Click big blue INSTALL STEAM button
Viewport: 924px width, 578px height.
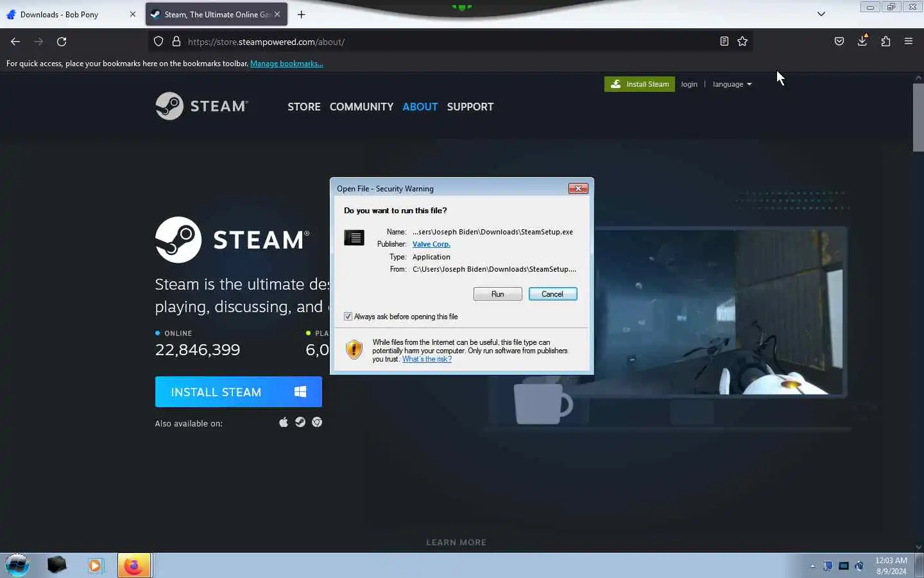pyautogui.click(x=238, y=392)
